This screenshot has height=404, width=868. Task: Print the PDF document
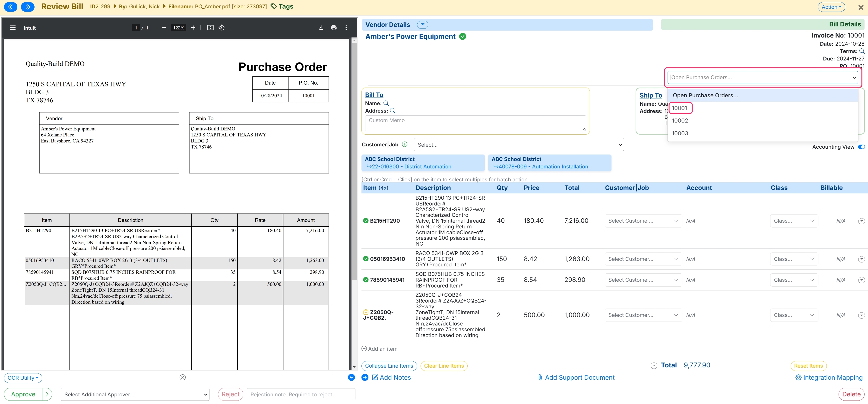(x=334, y=28)
